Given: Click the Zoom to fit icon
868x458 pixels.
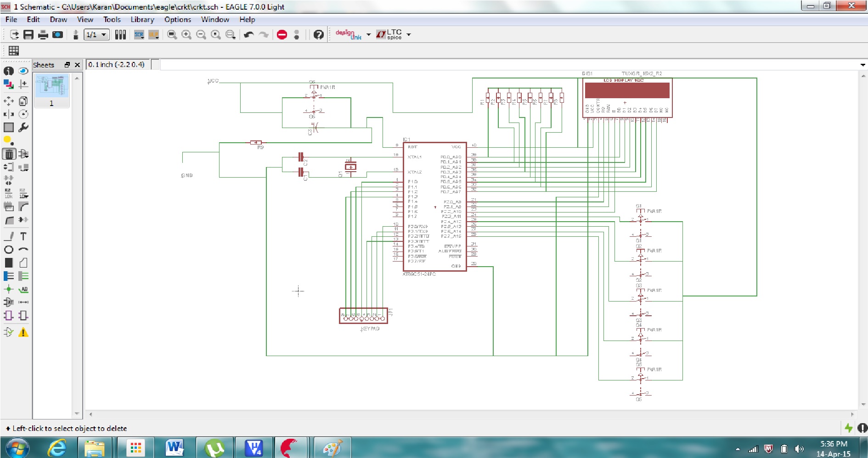Looking at the screenshot, I should 172,35.
